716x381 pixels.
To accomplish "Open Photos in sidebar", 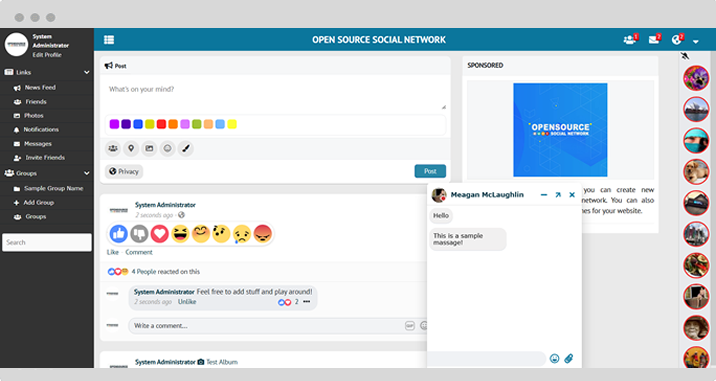I will click(x=33, y=116).
